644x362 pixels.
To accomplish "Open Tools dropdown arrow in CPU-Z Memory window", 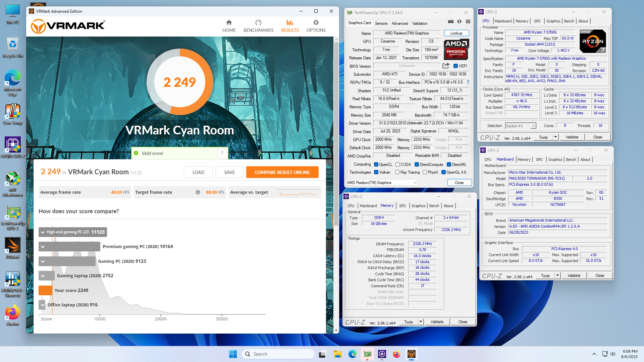I will coord(421,322).
